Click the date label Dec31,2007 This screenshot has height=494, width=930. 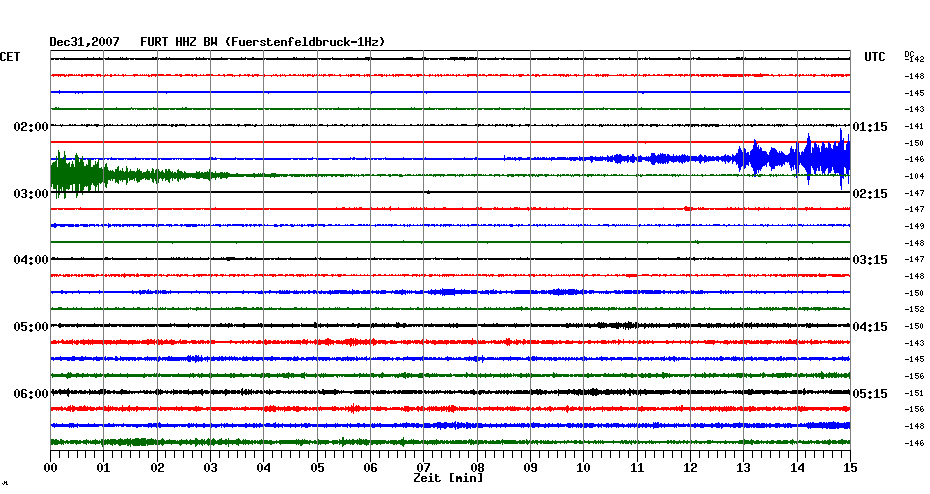tap(84, 42)
